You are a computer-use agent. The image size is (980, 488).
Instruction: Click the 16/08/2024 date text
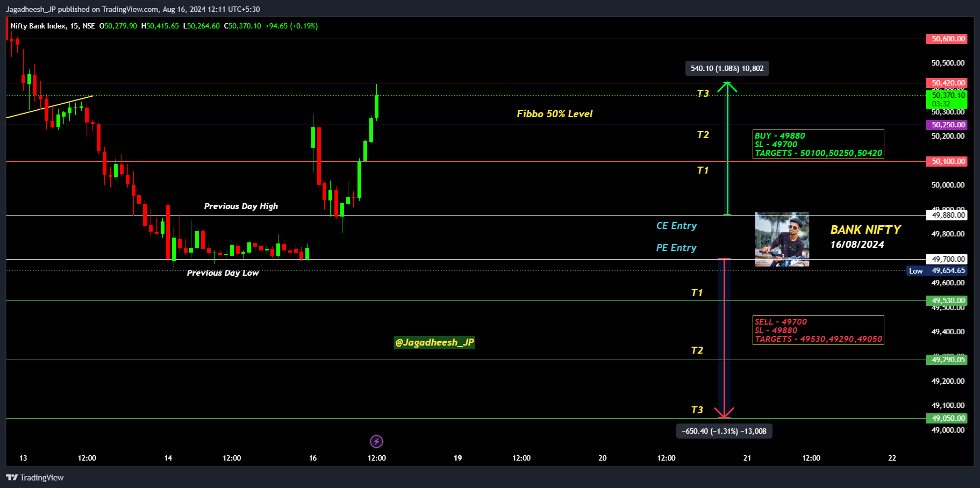tap(857, 245)
